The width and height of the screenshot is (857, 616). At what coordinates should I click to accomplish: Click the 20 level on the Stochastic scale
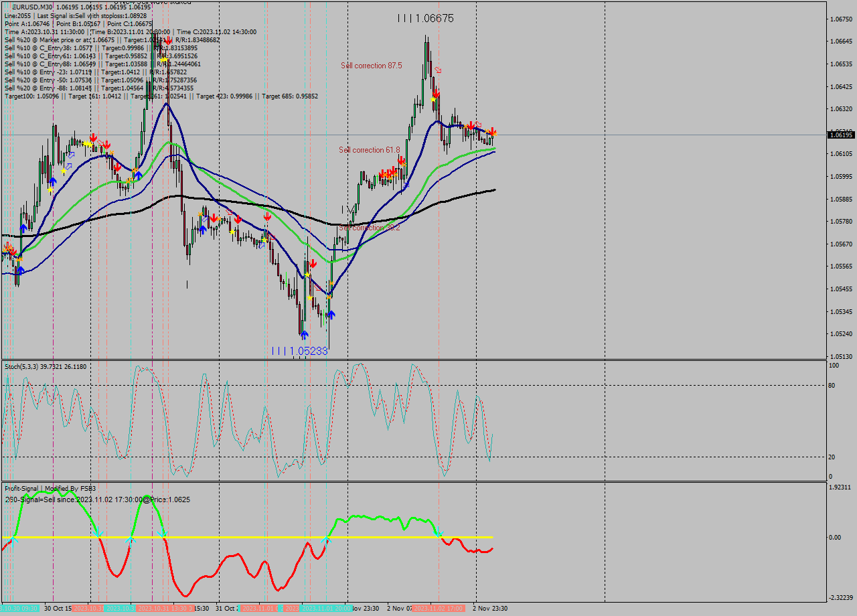(833, 457)
